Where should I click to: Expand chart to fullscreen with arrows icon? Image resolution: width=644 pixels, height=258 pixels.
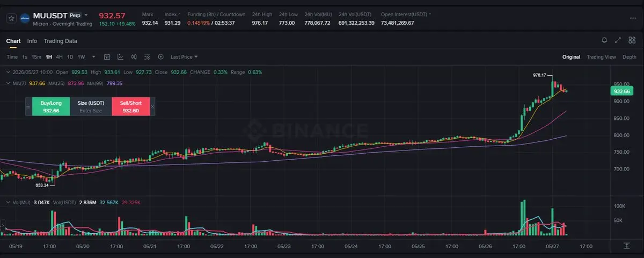[x=618, y=40]
